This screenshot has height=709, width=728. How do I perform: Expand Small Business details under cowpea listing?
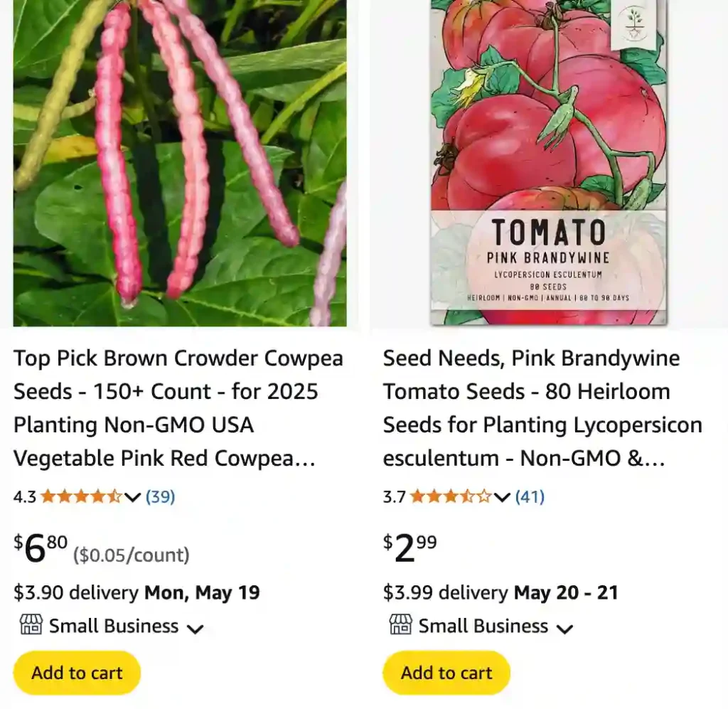click(x=196, y=629)
